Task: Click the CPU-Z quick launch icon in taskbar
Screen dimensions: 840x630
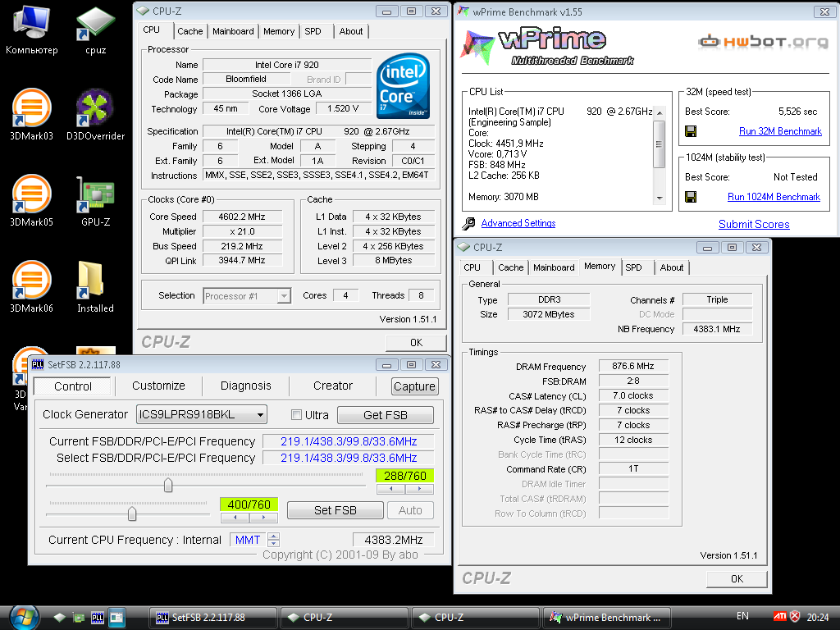Action: (59, 618)
